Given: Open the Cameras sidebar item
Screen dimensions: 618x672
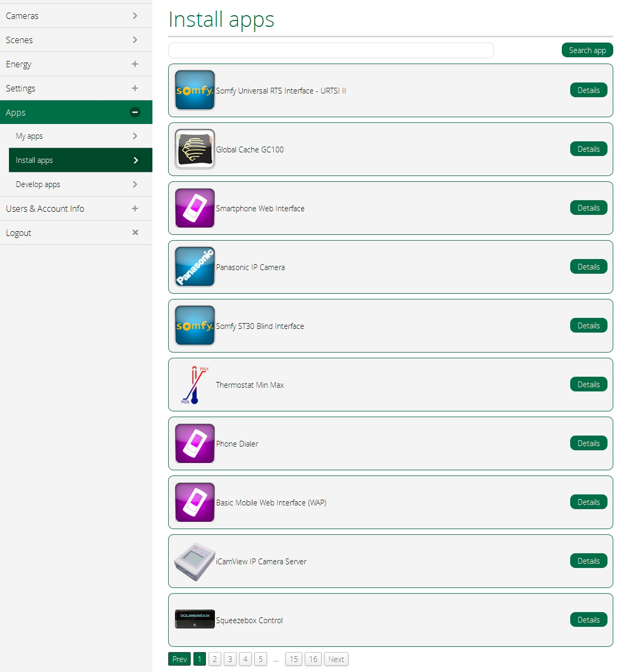Looking at the screenshot, I should click(x=76, y=16).
